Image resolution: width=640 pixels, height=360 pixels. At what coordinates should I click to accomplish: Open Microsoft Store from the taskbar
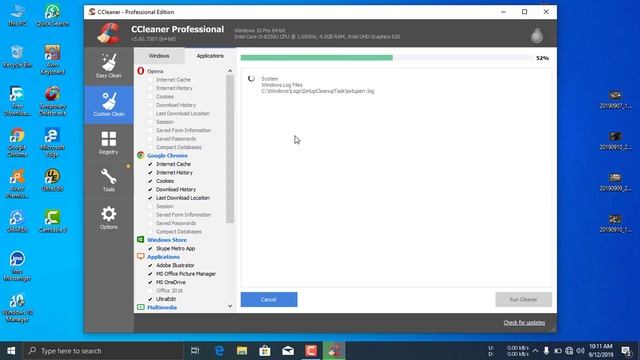point(265,351)
